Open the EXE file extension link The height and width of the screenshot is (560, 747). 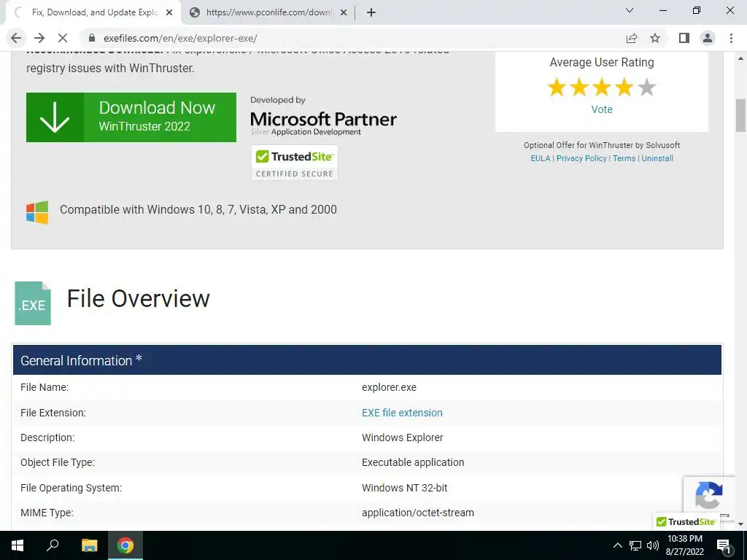click(x=402, y=413)
